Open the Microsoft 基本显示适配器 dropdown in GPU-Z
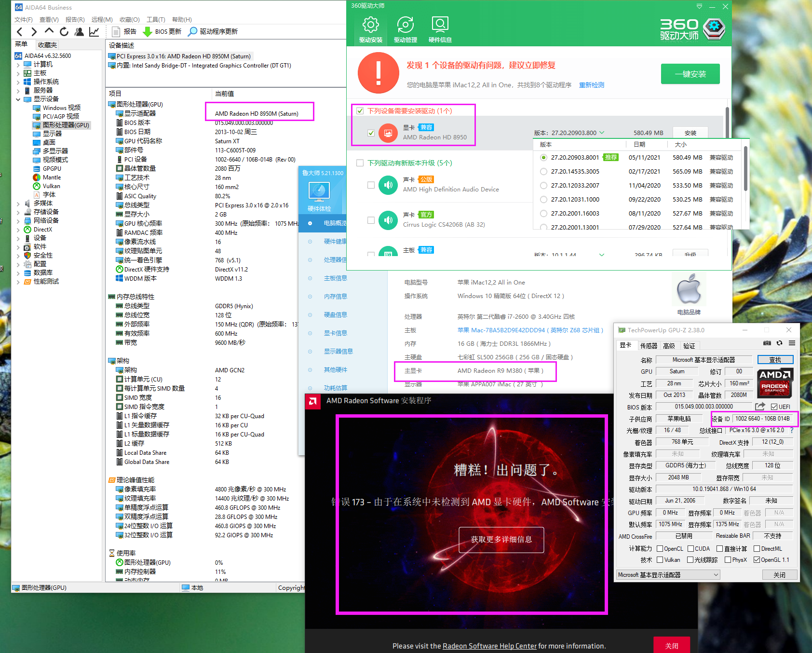 (668, 575)
